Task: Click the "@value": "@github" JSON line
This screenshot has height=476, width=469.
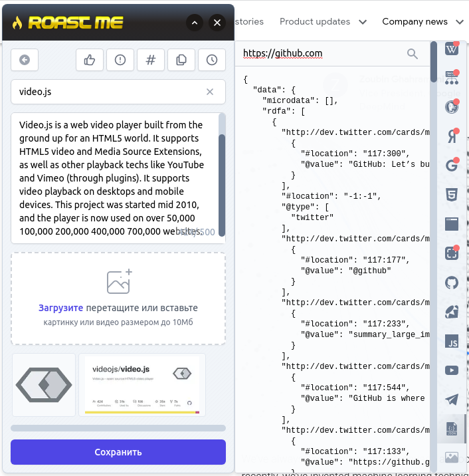Action: point(346,271)
